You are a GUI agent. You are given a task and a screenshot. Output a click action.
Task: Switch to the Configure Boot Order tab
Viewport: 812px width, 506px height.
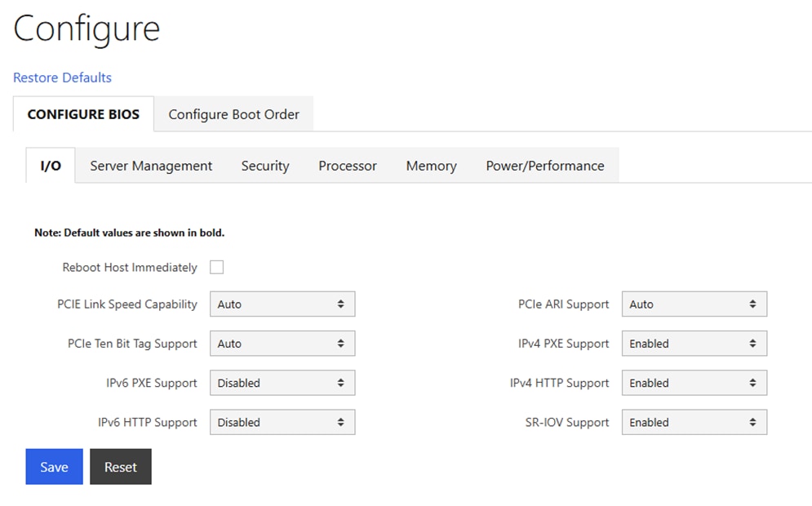(x=233, y=114)
